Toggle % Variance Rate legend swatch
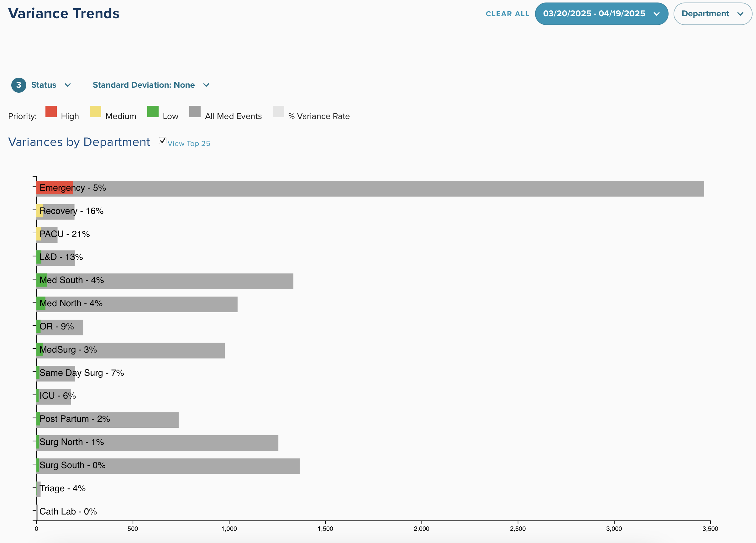The image size is (756, 543). [x=278, y=111]
